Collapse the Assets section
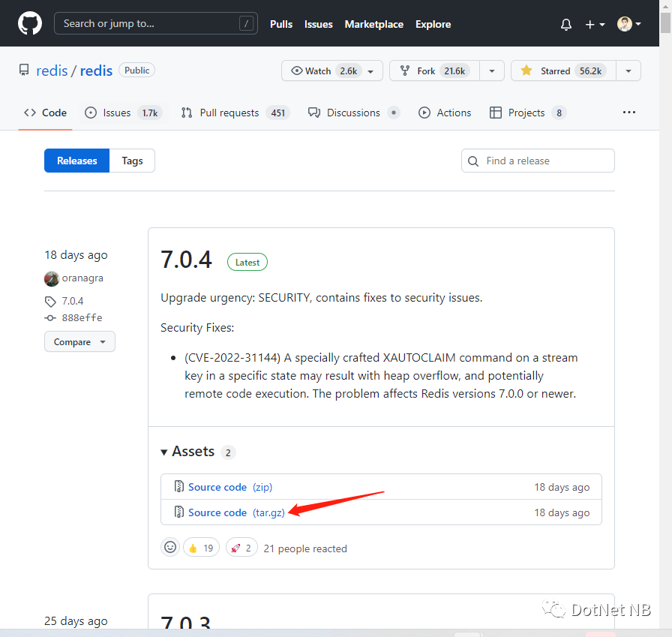672x637 pixels. click(187, 452)
